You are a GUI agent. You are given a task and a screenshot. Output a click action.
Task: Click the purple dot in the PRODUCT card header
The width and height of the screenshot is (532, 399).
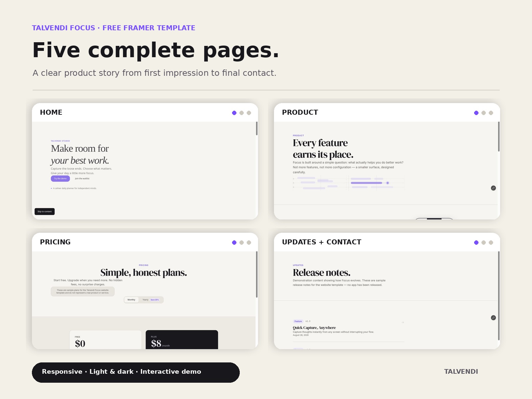pos(476,113)
